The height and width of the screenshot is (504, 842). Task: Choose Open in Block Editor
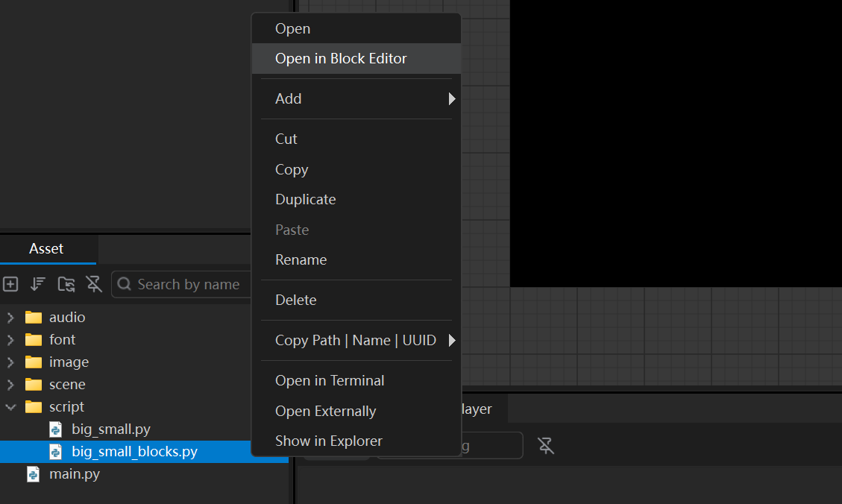pyautogui.click(x=356, y=58)
